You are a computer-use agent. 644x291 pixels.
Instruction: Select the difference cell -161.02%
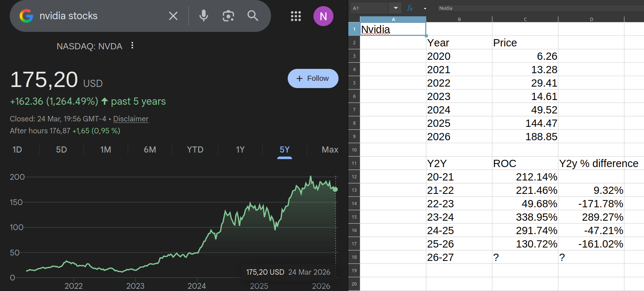591,244
